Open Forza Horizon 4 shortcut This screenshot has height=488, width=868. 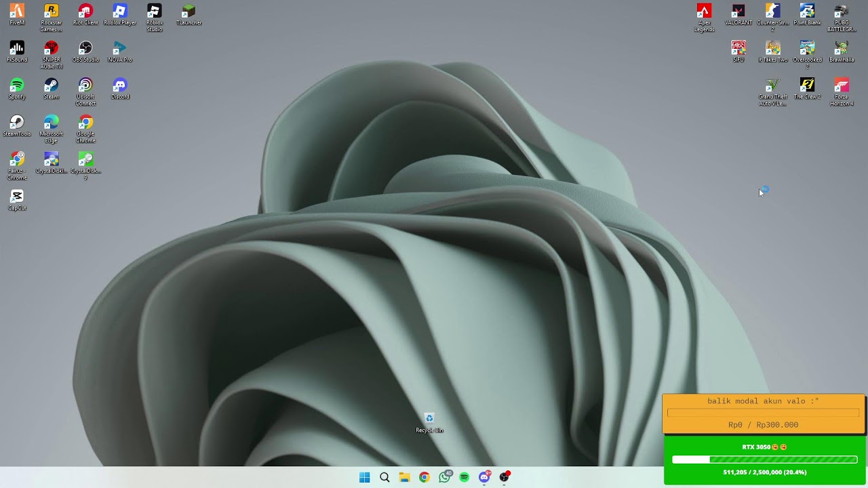[x=842, y=92]
